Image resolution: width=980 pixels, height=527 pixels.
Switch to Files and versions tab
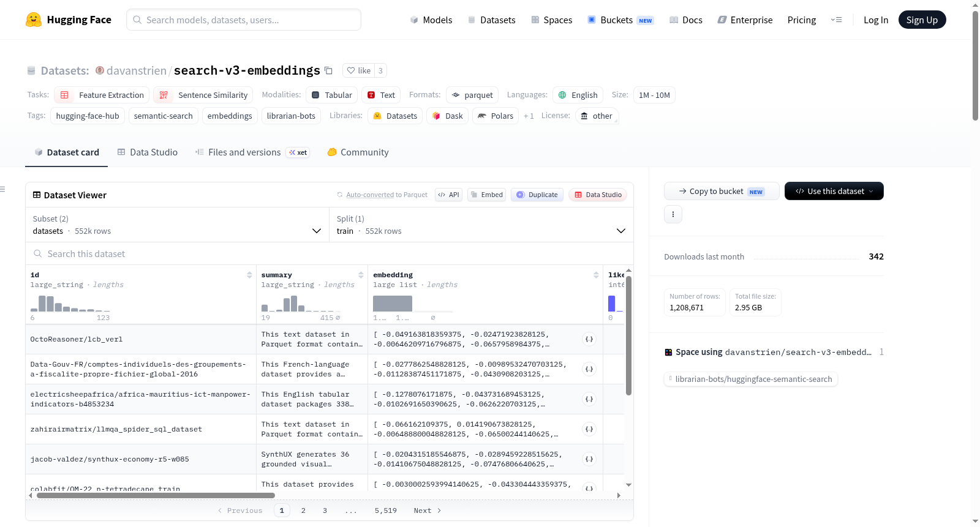point(252,152)
